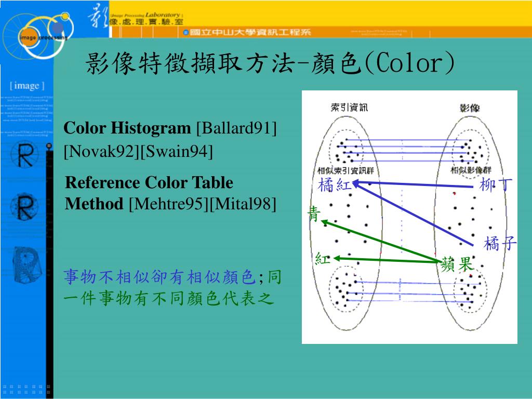Click the green 青 label
This screenshot has height=399, width=532.
[314, 214]
